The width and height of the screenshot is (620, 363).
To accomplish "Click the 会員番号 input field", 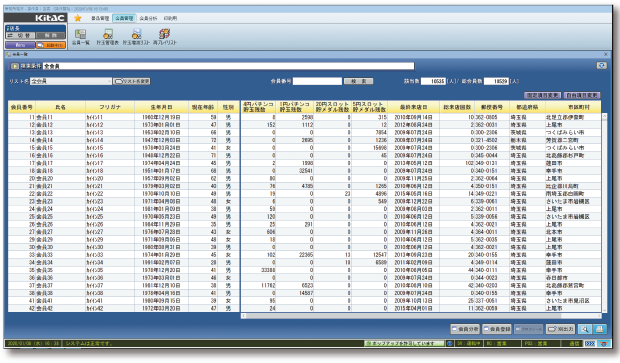I will point(317,81).
